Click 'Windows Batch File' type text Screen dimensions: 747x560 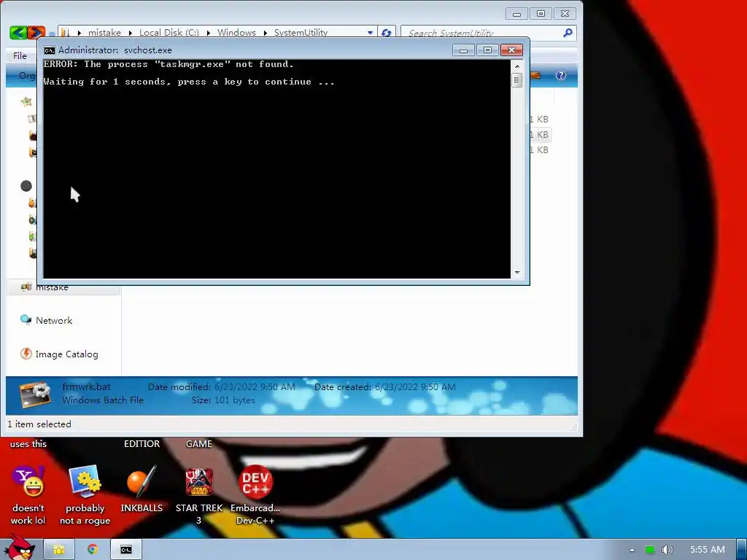[102, 400]
